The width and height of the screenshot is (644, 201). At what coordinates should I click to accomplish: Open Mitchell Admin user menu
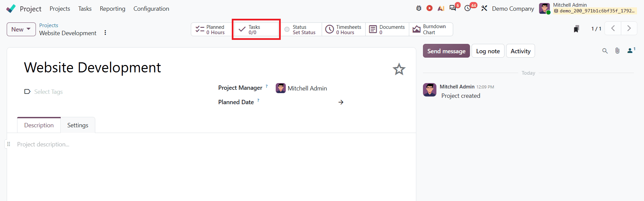tap(588, 8)
